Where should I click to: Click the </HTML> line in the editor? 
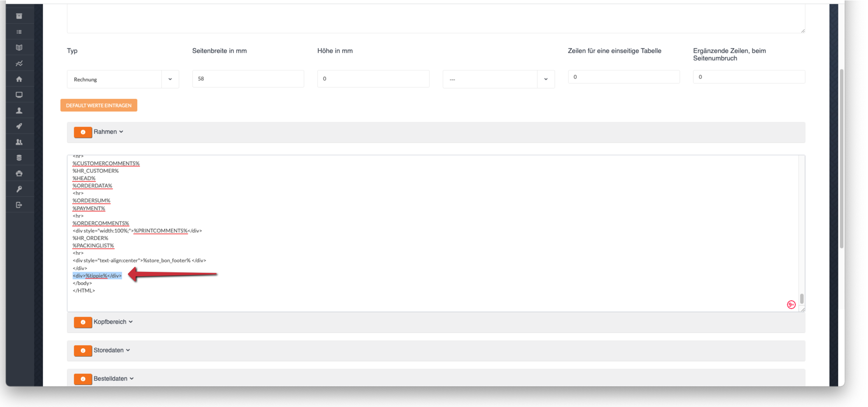(x=84, y=291)
